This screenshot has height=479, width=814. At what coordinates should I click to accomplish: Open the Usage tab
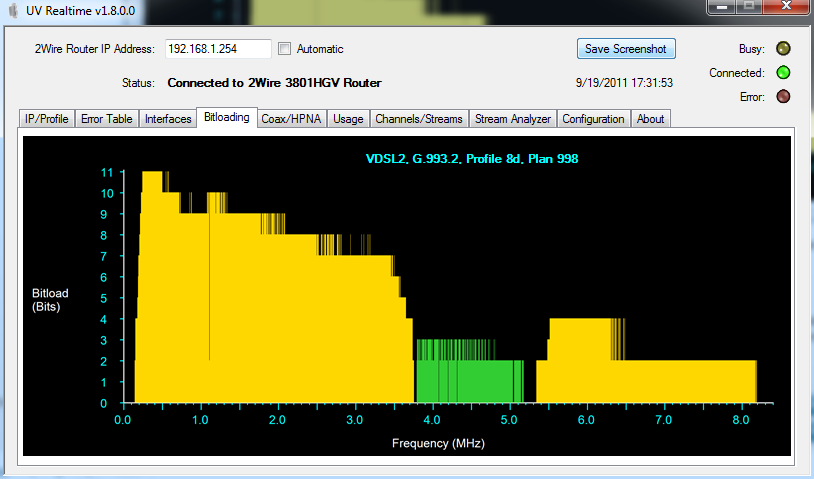[348, 119]
